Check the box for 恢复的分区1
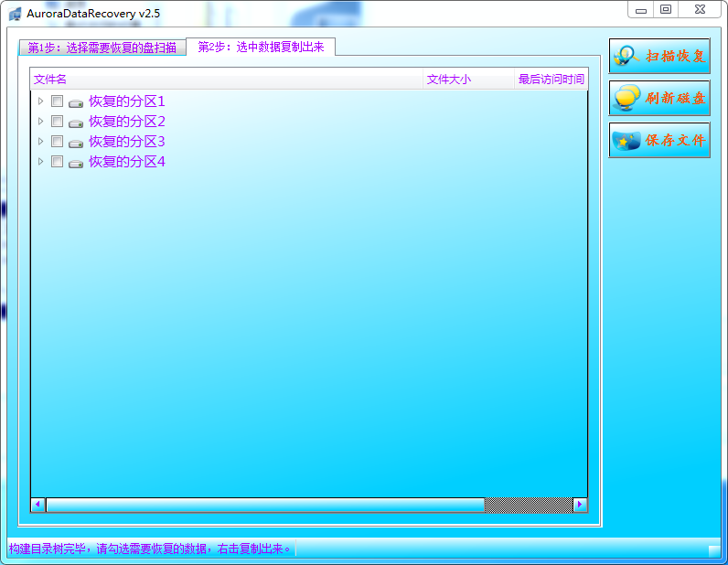This screenshot has width=728, height=565. click(57, 101)
